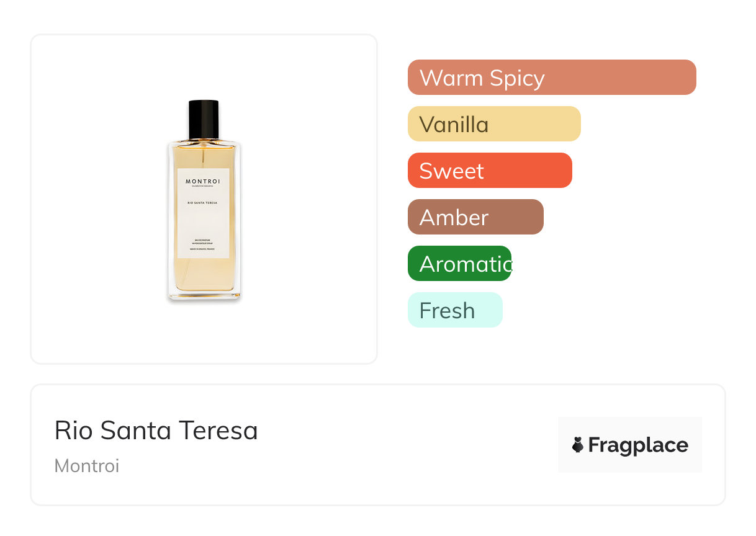Screen dimensions: 756x536
Task: Click the amber liquid at bottle base
Action: coord(204,278)
